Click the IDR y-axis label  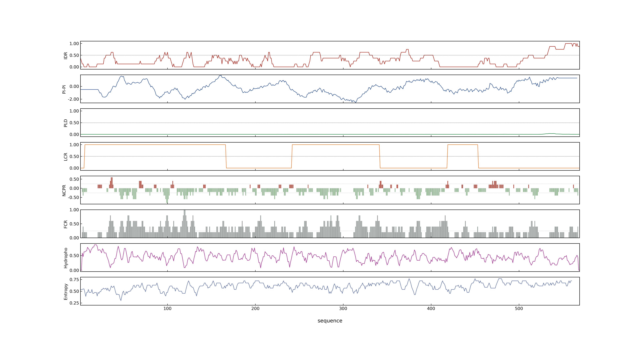[x=66, y=55]
